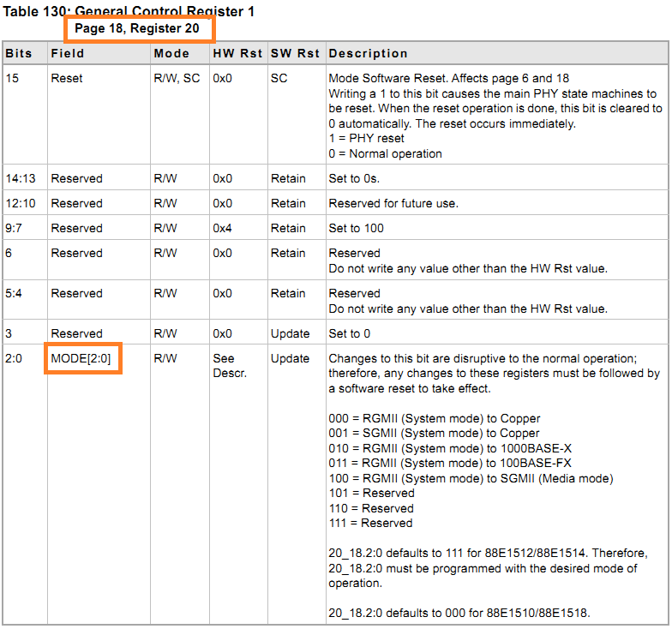This screenshot has height=629, width=672.
Task: Click the 'Set to 0' description
Action: tap(350, 333)
